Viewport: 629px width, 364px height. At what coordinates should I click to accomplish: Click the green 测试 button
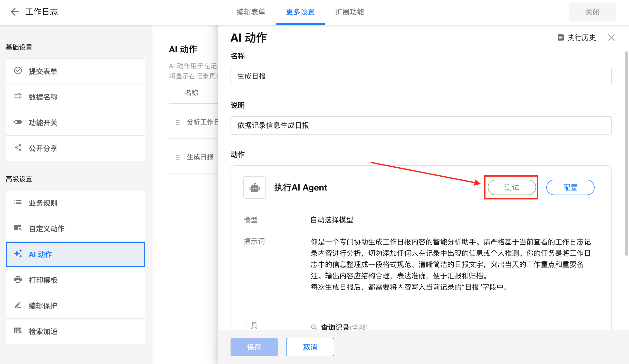[x=511, y=188]
